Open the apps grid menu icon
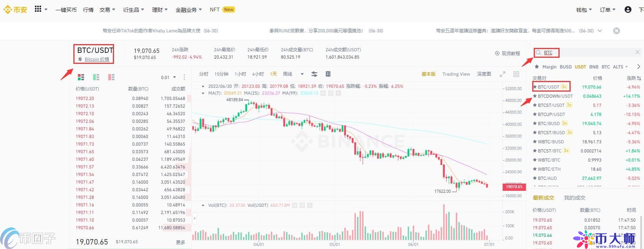The height and width of the screenshot is (249, 644). pyautogui.click(x=38, y=9)
